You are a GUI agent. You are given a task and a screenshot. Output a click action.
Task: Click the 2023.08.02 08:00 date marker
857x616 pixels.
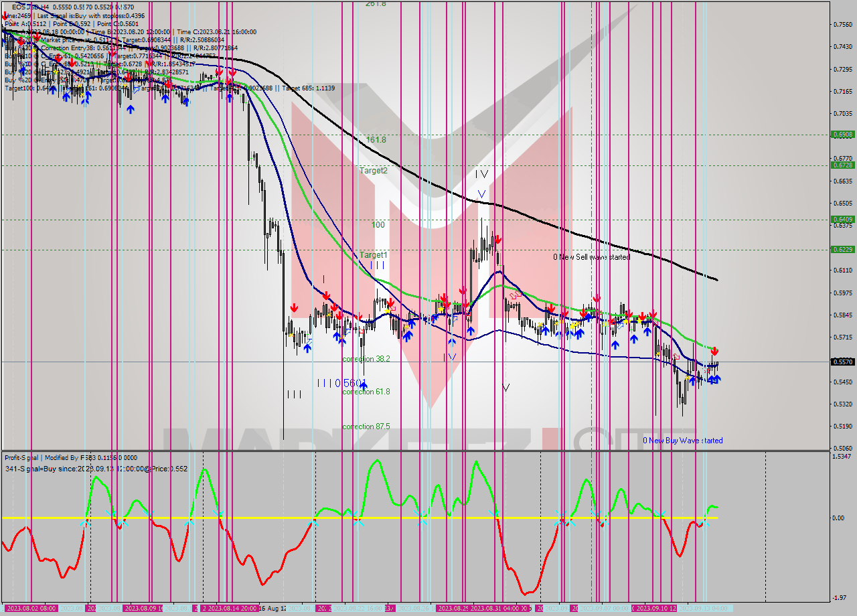click(x=31, y=608)
